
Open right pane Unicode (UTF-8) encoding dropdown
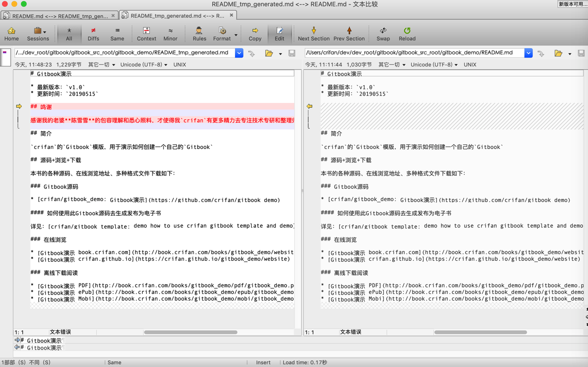[x=434, y=64]
